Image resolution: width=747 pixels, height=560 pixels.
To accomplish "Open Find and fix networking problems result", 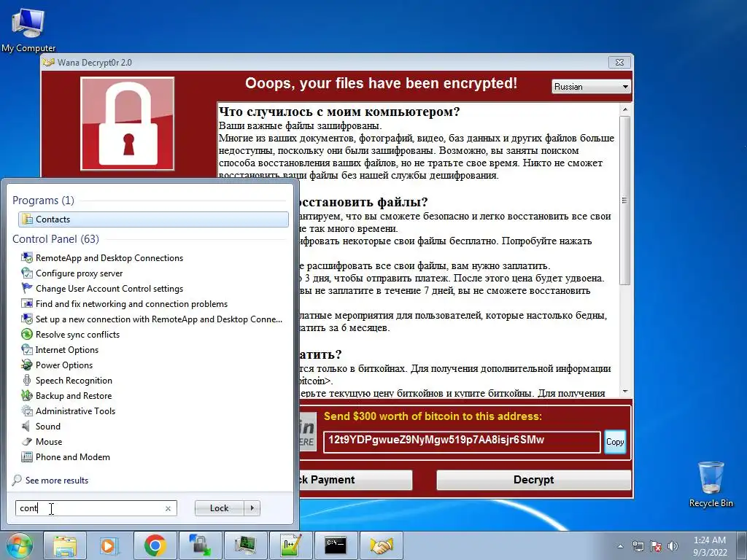I will 131,304.
